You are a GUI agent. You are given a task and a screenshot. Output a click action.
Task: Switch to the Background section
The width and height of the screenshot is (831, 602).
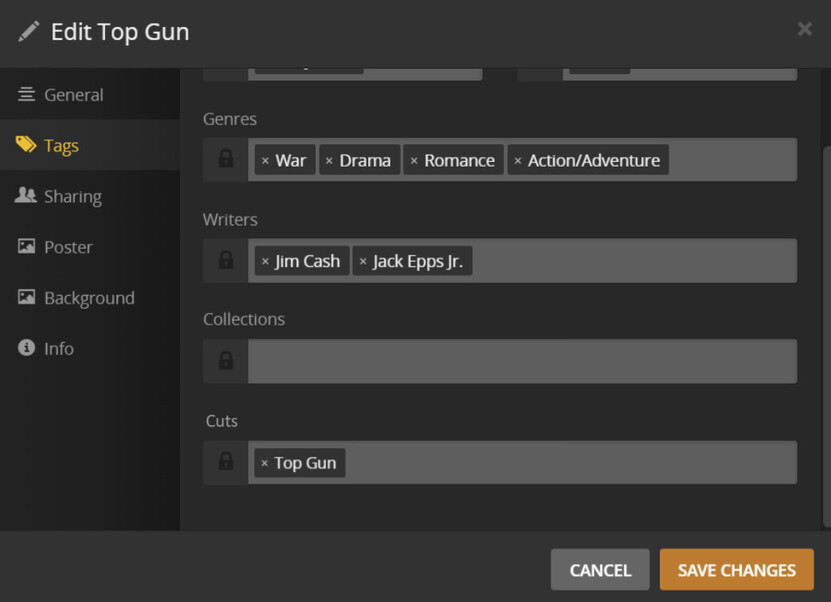[90, 298]
